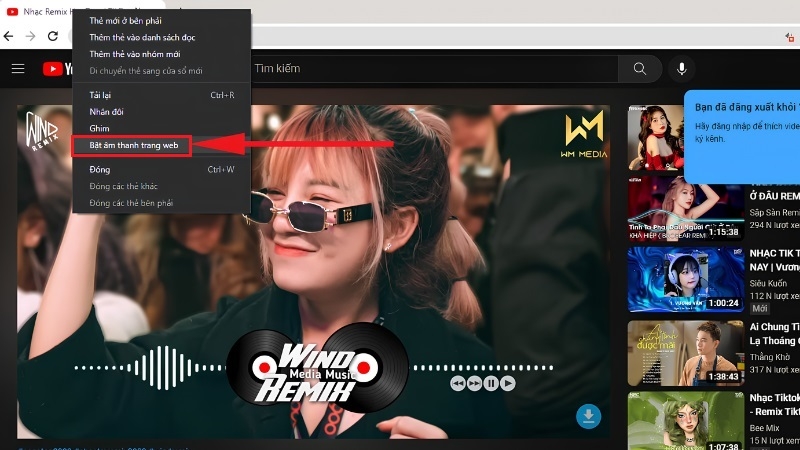Open 'Sập Sàn Rem' channel name
The height and width of the screenshot is (450, 800).
[774, 213]
